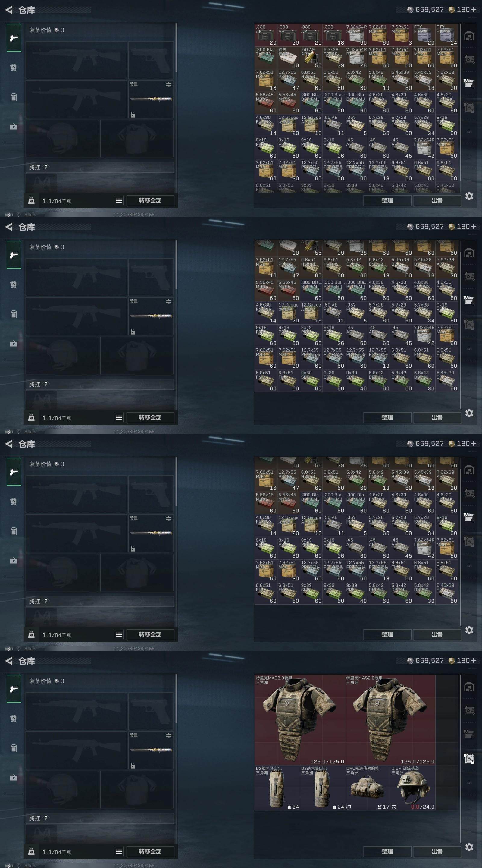Click the 出售 button under the armor items
This screenshot has height=868, width=482.
437,851
